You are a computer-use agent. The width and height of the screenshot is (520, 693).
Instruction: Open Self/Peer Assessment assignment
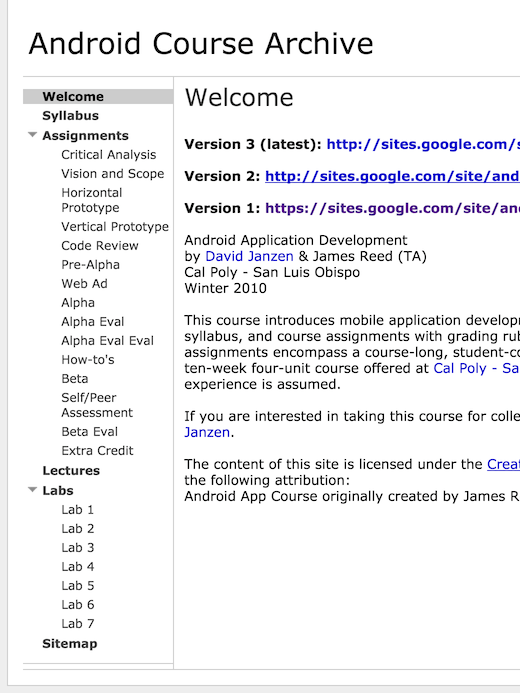point(97,405)
